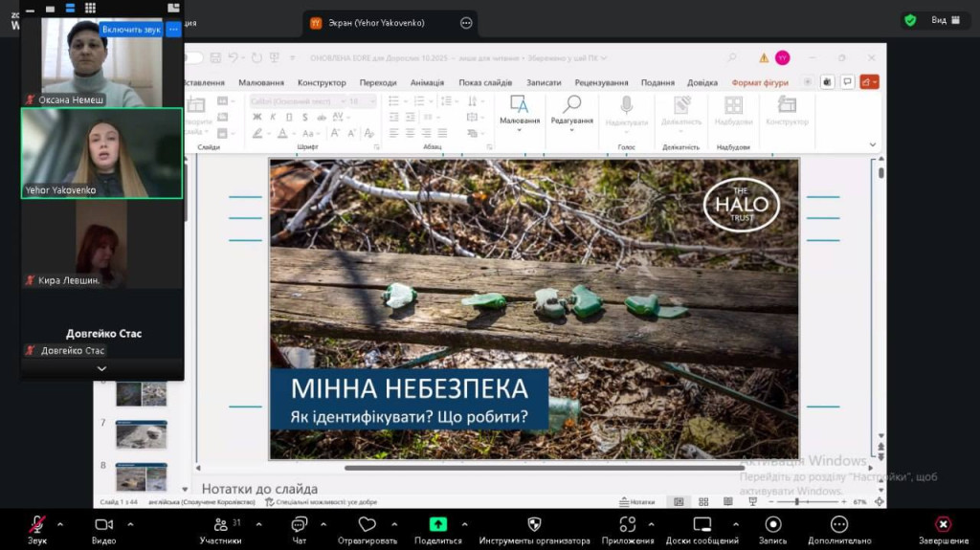Open Доски сообщений whiteboards
The image size is (980, 550).
coord(702,525)
